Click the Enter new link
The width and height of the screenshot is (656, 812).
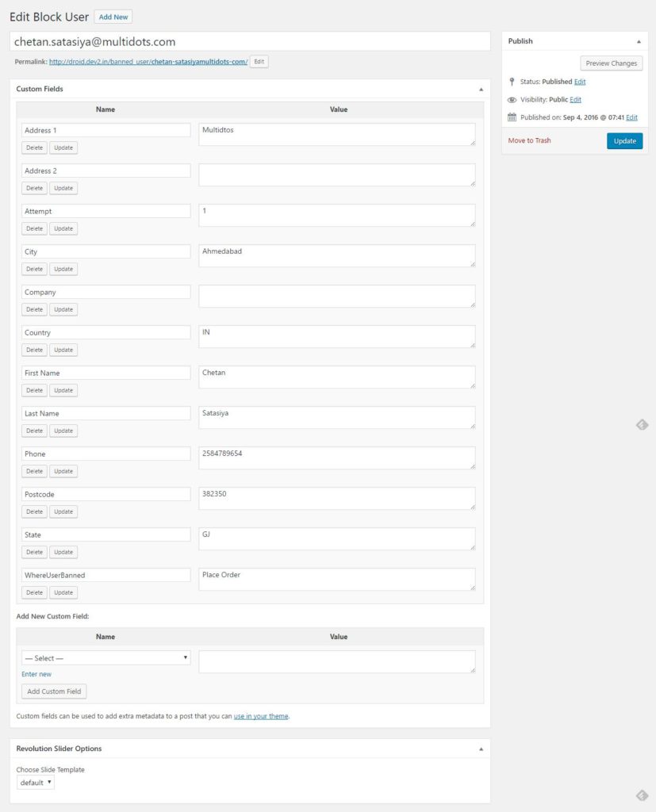[x=36, y=674]
